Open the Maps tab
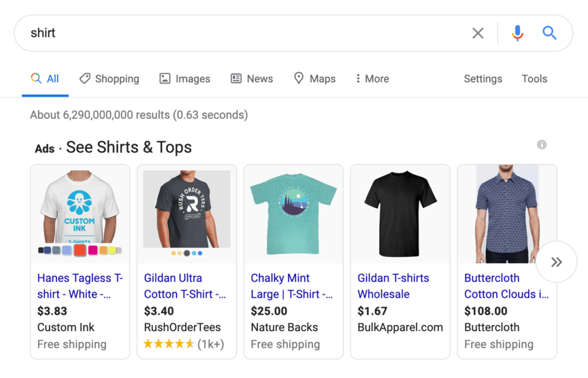 314,79
